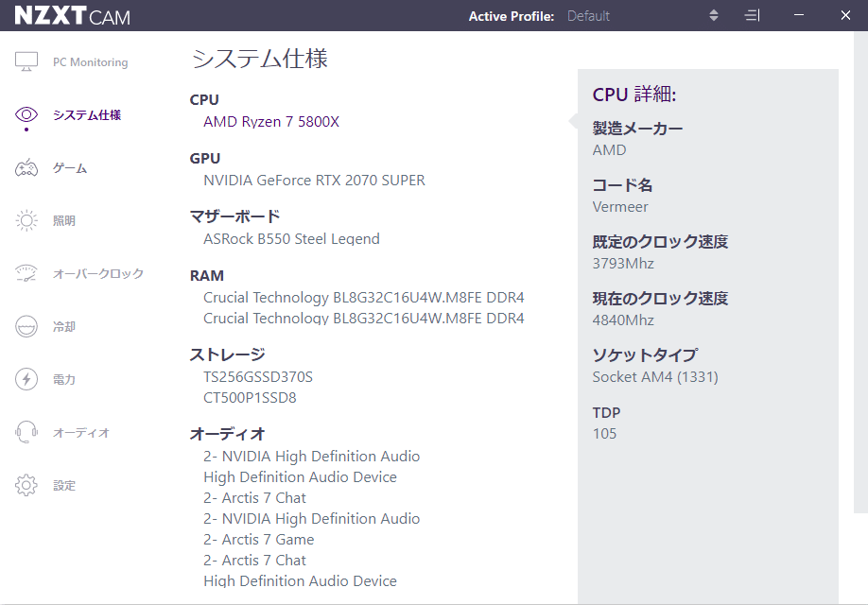Select the CT500P1SSD8 storage entry
The image size is (868, 605).
pyautogui.click(x=250, y=398)
